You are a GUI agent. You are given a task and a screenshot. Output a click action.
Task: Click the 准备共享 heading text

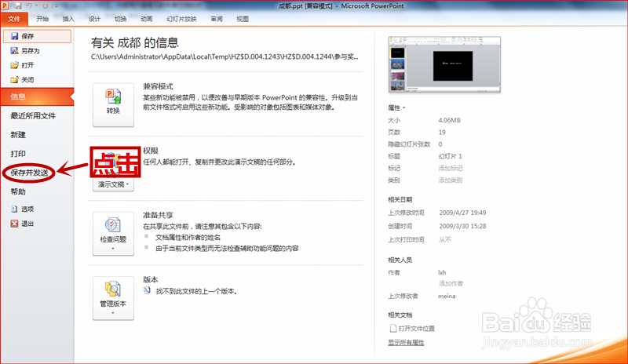point(159,215)
